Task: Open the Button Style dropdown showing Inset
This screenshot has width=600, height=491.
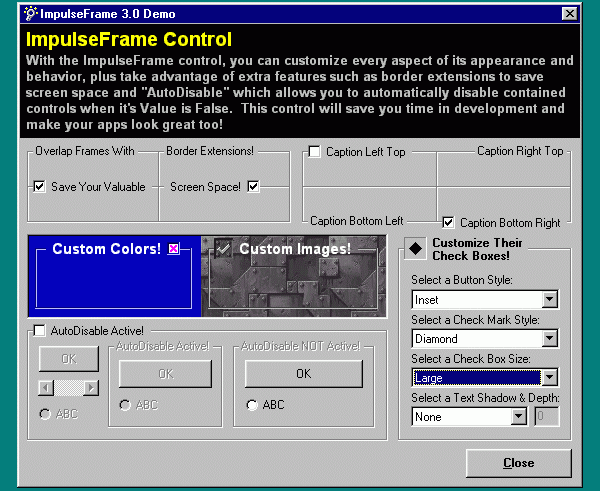Action: 549,299
